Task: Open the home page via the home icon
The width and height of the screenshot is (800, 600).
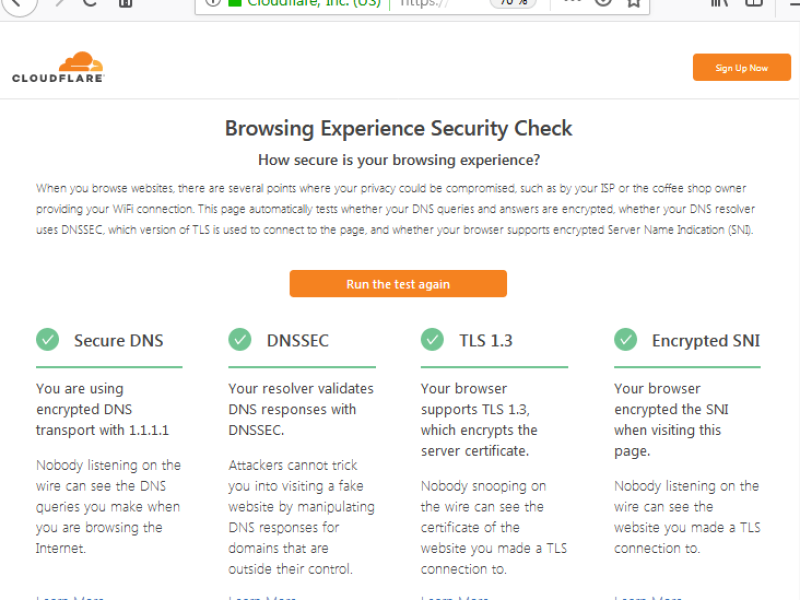Action: (x=126, y=3)
